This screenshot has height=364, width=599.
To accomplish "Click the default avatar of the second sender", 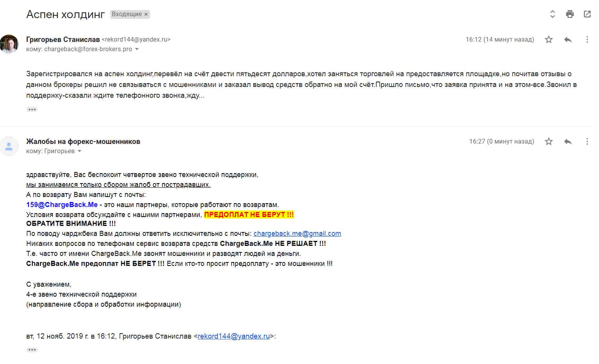I will 9,146.
